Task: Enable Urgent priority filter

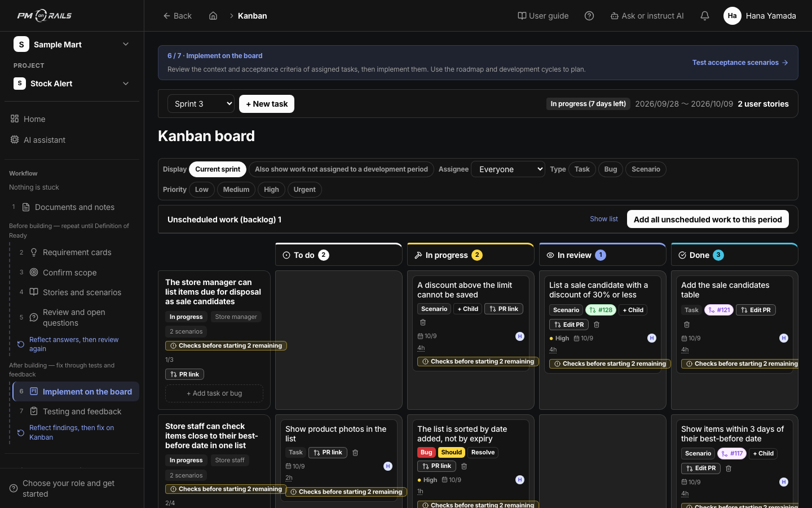Action: pos(304,190)
